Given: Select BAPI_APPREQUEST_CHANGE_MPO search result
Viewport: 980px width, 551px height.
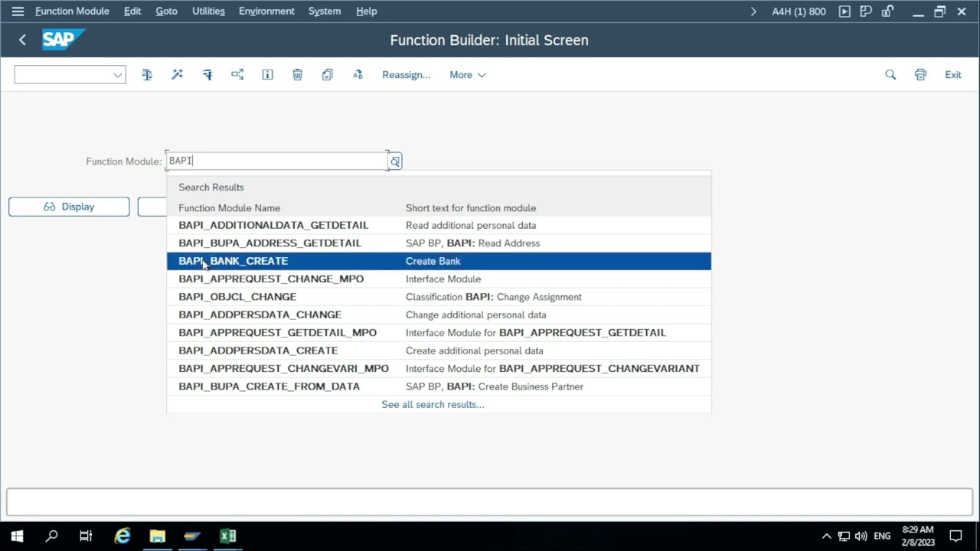Looking at the screenshot, I should [x=439, y=279].
